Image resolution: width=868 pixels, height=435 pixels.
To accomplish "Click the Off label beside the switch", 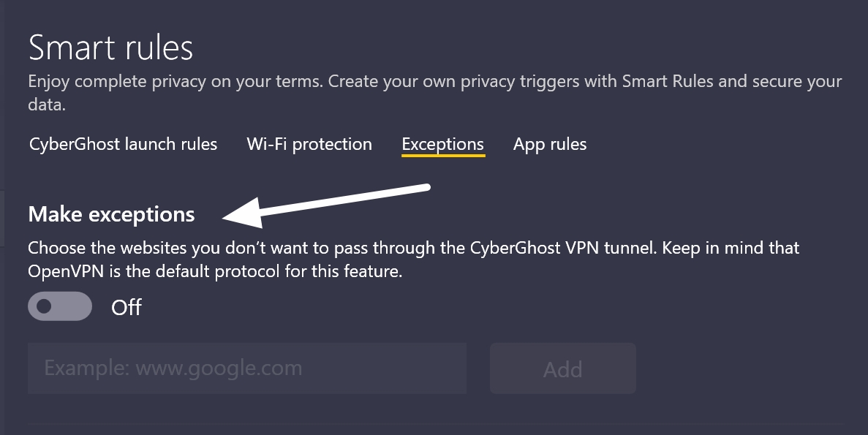I will coord(126,308).
